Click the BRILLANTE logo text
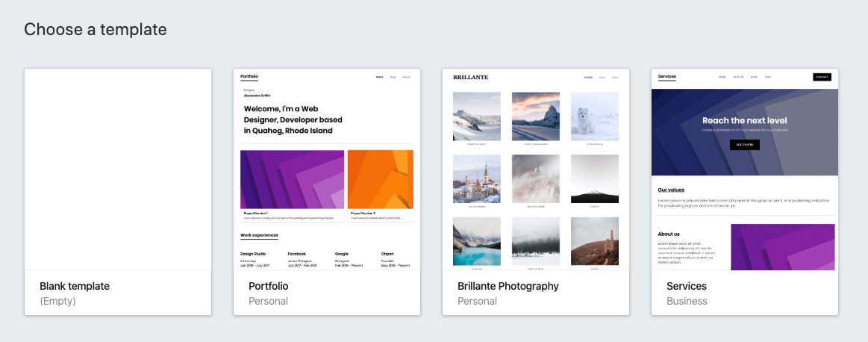 (x=470, y=77)
